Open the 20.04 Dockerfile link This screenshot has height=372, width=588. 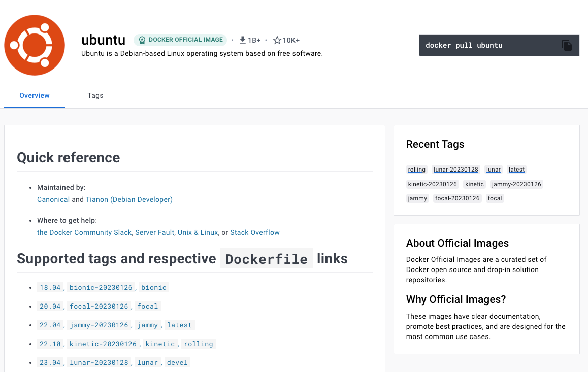[50, 307]
